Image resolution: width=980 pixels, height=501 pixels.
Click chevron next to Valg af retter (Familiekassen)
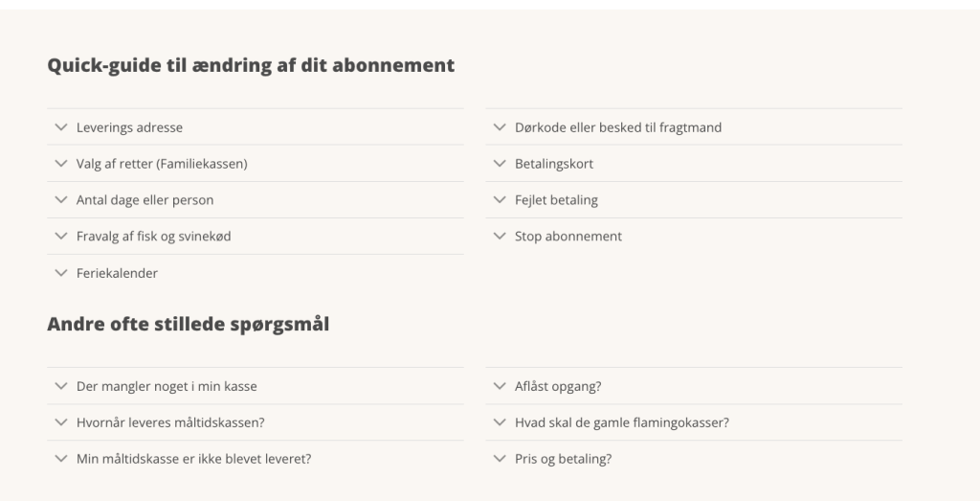(x=61, y=164)
